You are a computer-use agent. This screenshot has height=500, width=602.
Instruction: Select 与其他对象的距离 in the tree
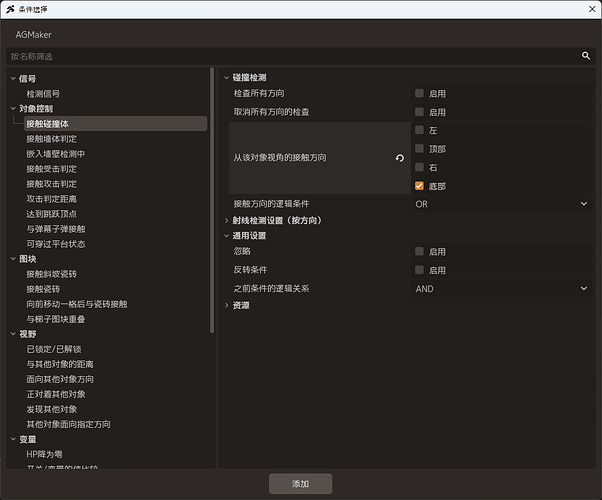click(60, 364)
